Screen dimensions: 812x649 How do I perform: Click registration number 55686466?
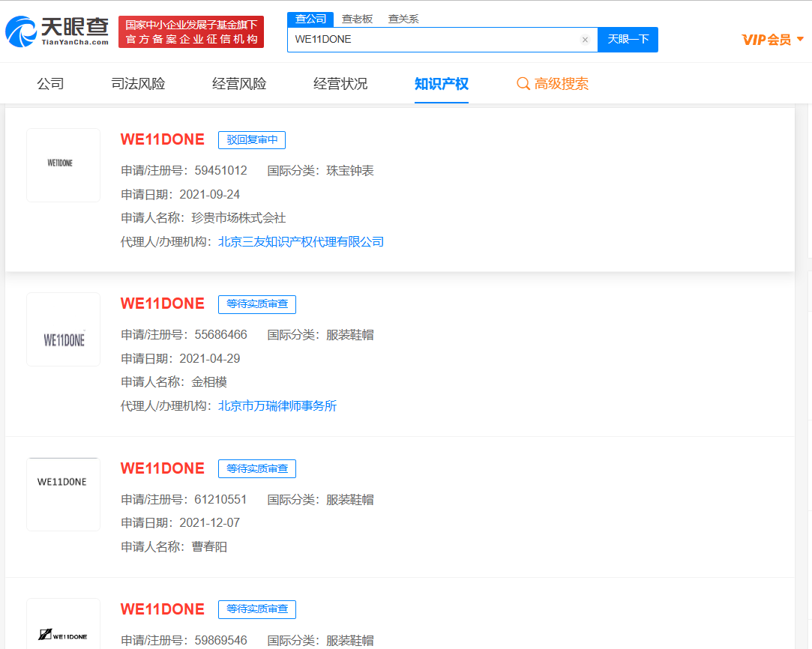[x=220, y=335]
